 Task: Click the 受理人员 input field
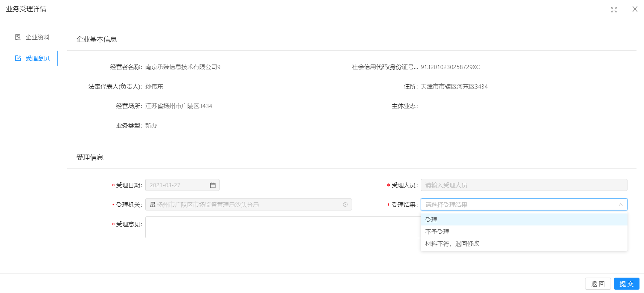pyautogui.click(x=524, y=185)
